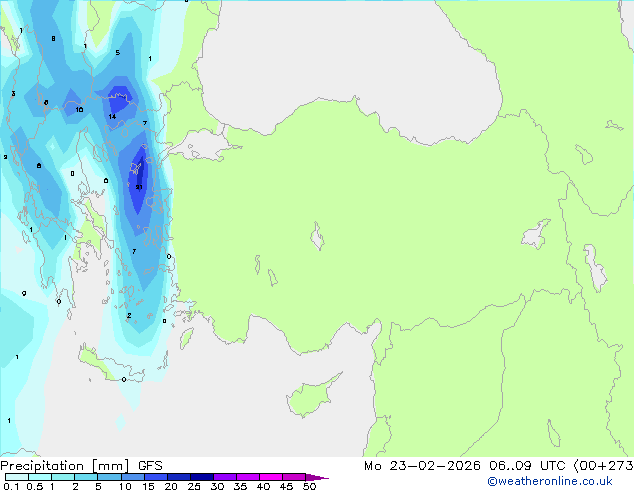
Task: Select the 5–10 mm legend color swatch
Action: coord(109,477)
